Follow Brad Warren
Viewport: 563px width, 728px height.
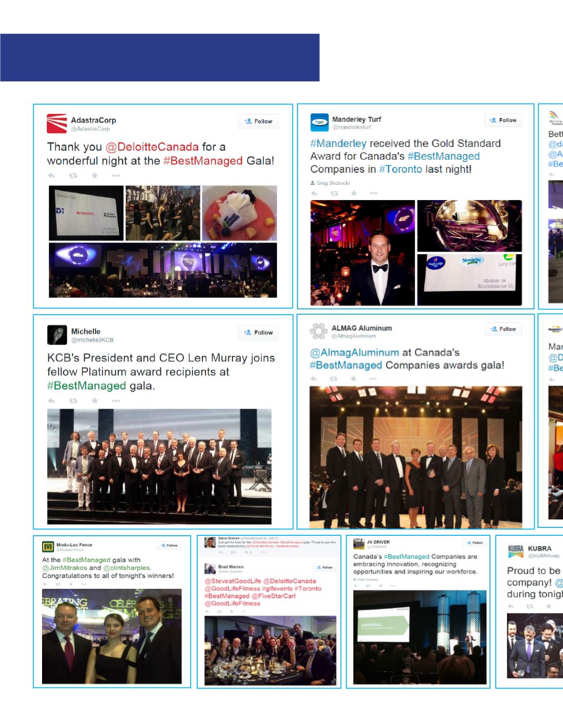click(324, 567)
